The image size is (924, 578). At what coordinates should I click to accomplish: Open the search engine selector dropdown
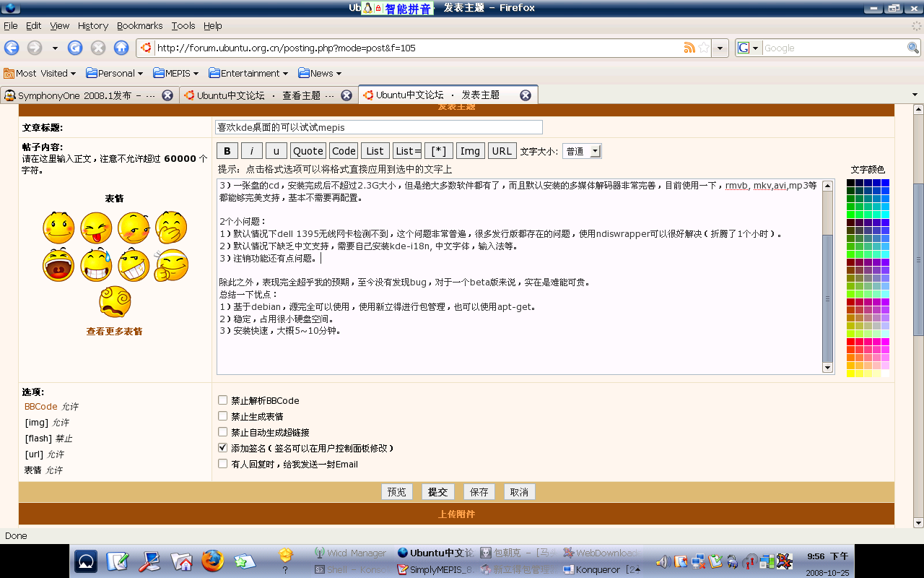coord(749,48)
